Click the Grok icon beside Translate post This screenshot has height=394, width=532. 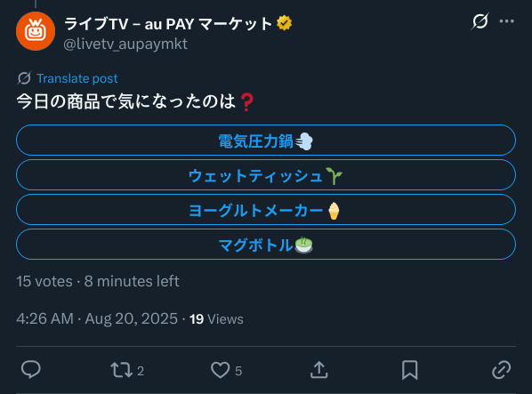coord(24,78)
